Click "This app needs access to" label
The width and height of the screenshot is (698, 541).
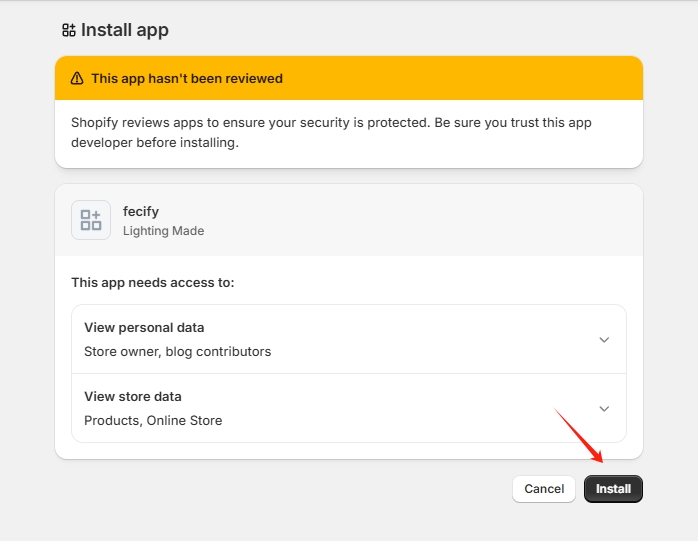153,283
